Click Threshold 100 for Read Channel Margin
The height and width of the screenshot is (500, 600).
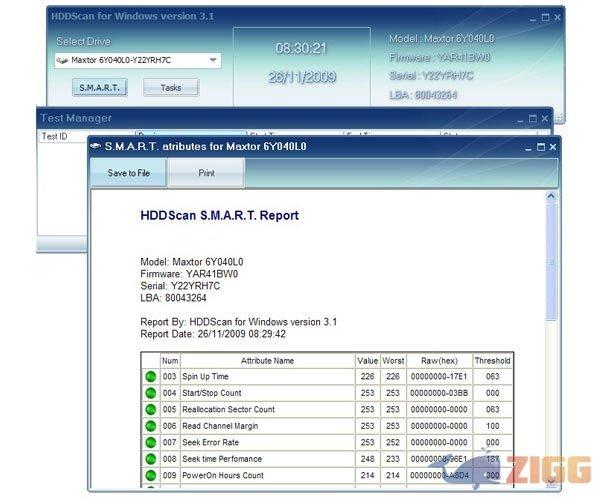[492, 426]
